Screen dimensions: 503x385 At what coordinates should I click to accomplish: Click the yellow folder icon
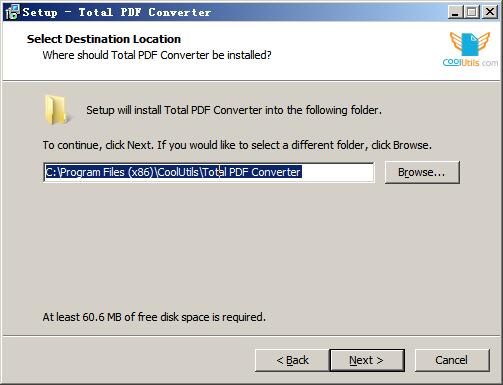[57, 110]
